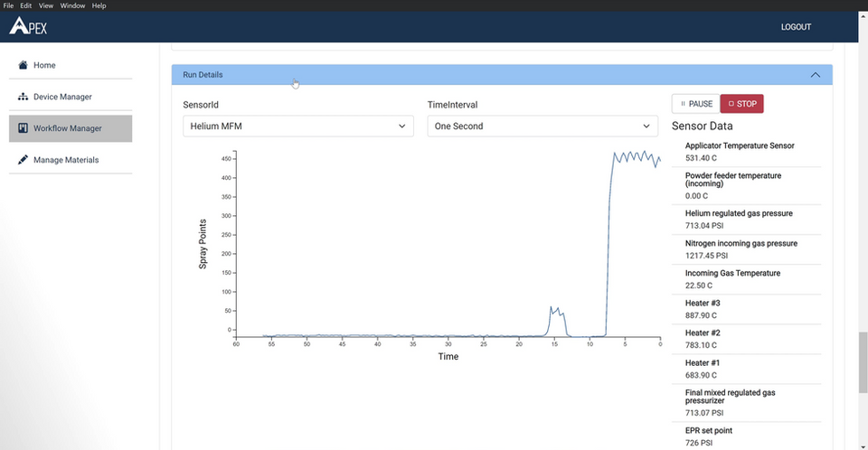Image resolution: width=868 pixels, height=450 pixels.
Task: Select Applicator Temperature Sensor reading
Action: 740,145
